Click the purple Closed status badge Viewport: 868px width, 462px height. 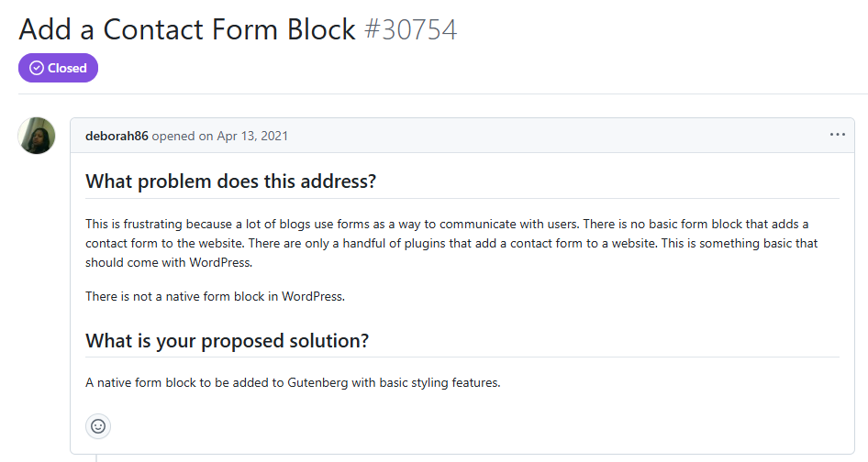[x=58, y=68]
